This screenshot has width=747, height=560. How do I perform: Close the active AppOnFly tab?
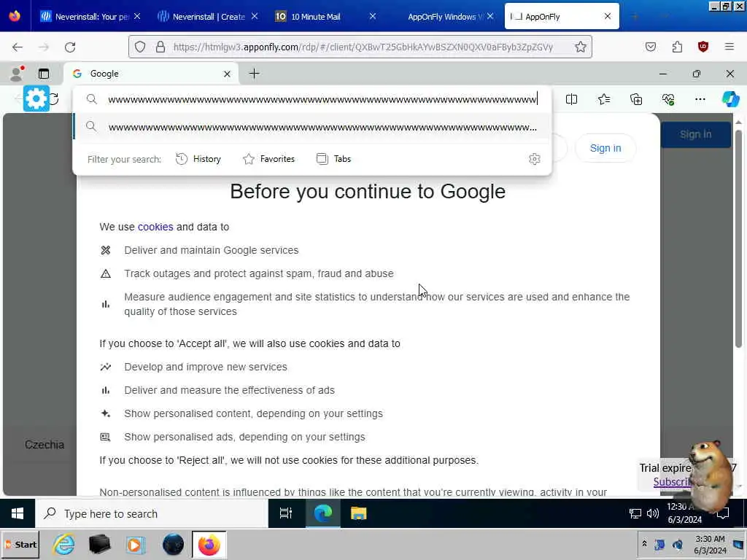click(x=608, y=16)
